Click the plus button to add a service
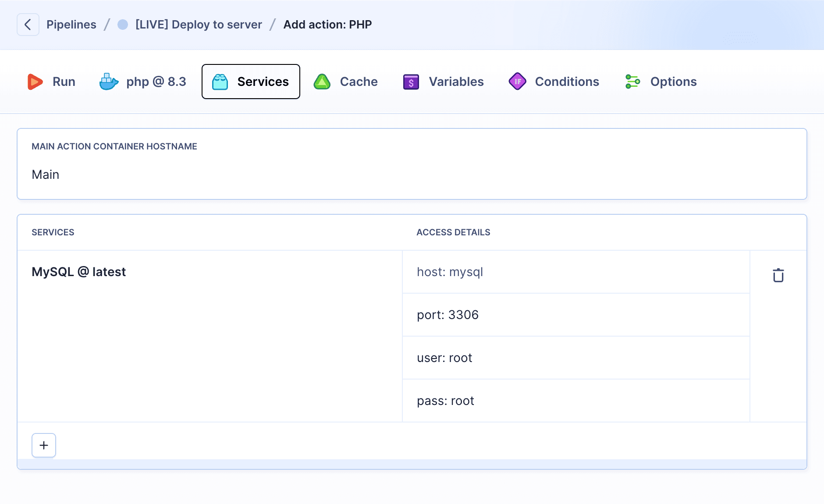 click(x=44, y=445)
